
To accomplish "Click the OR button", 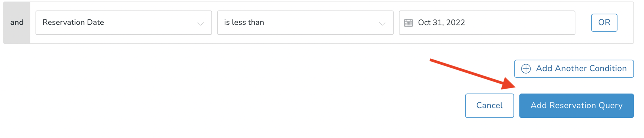I will pyautogui.click(x=604, y=22).
